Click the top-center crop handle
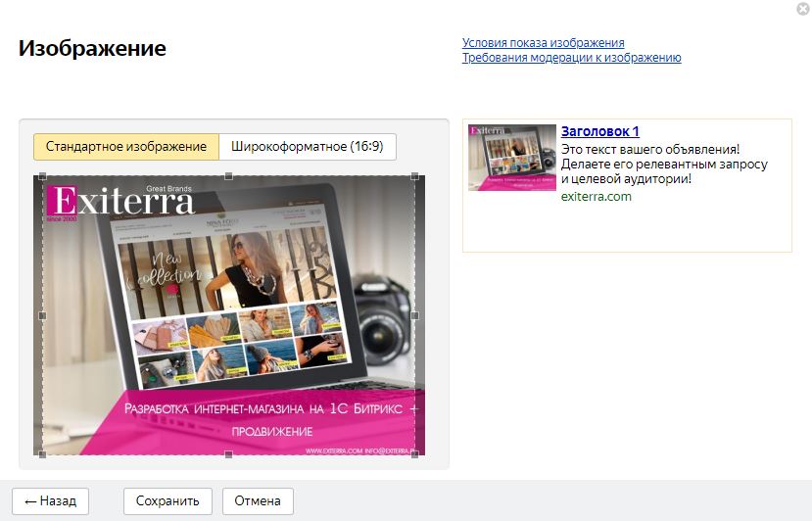 (x=228, y=177)
